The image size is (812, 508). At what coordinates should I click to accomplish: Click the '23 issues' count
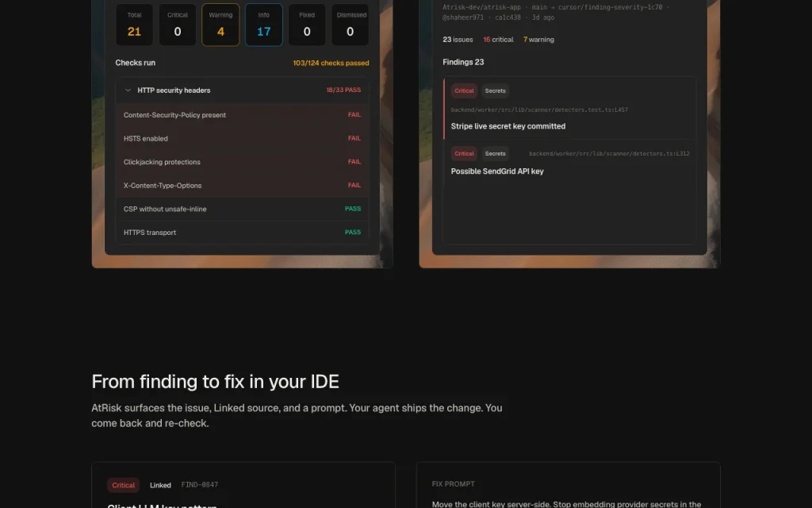click(x=458, y=40)
